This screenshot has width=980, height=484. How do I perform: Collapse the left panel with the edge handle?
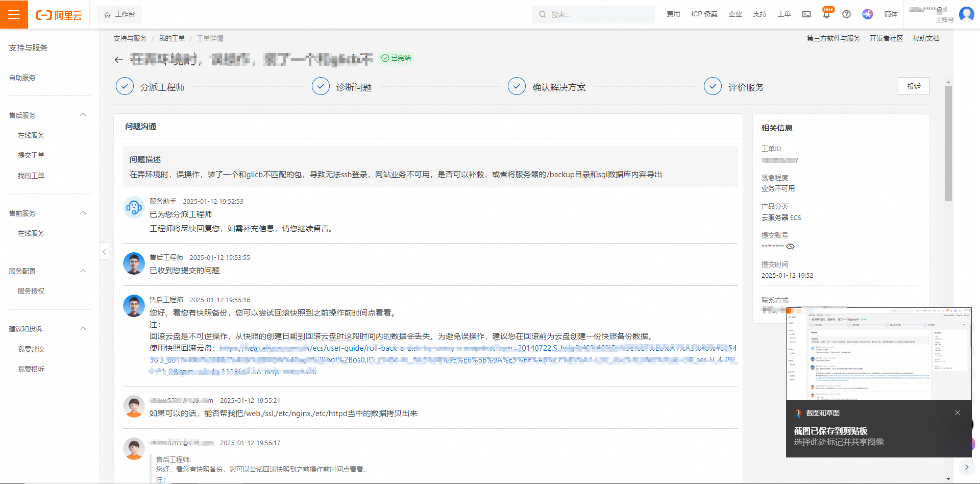pyautogui.click(x=105, y=251)
